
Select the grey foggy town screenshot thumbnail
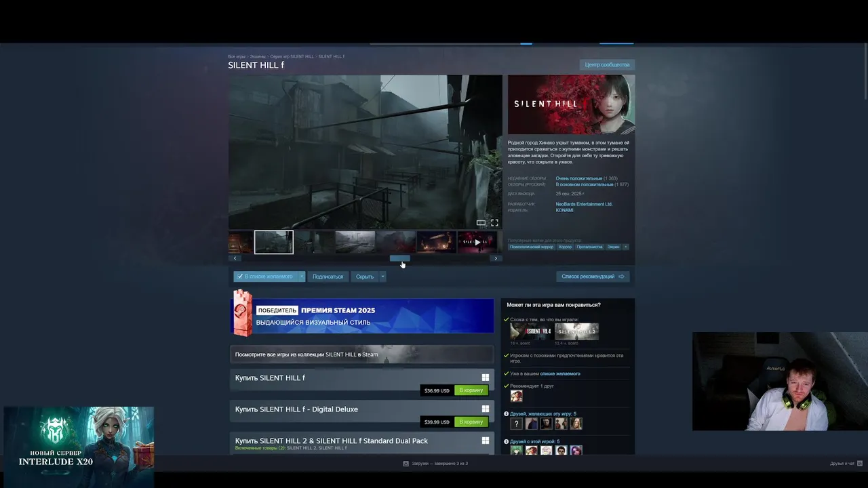pos(355,242)
